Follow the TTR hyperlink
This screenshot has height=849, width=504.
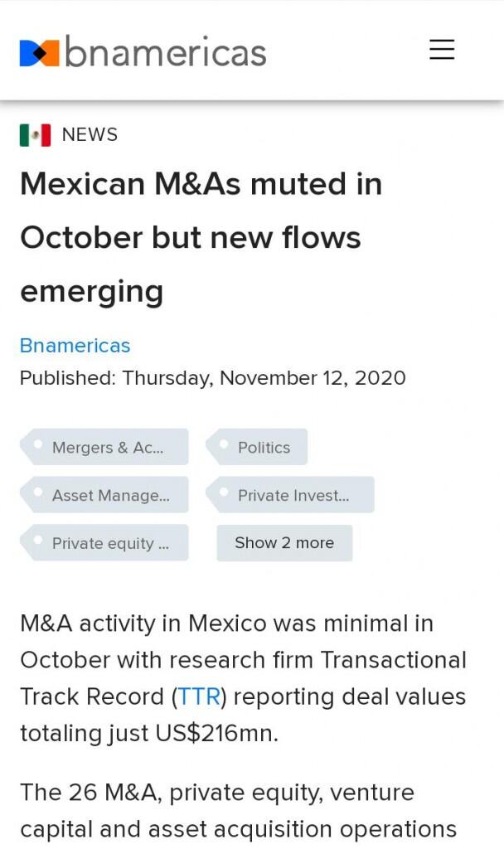tap(199, 696)
